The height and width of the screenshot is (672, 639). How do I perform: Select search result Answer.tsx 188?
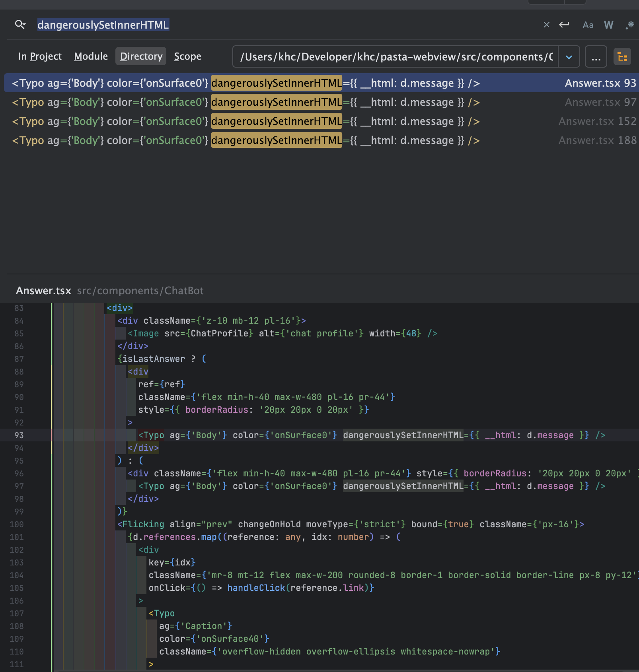click(321, 140)
